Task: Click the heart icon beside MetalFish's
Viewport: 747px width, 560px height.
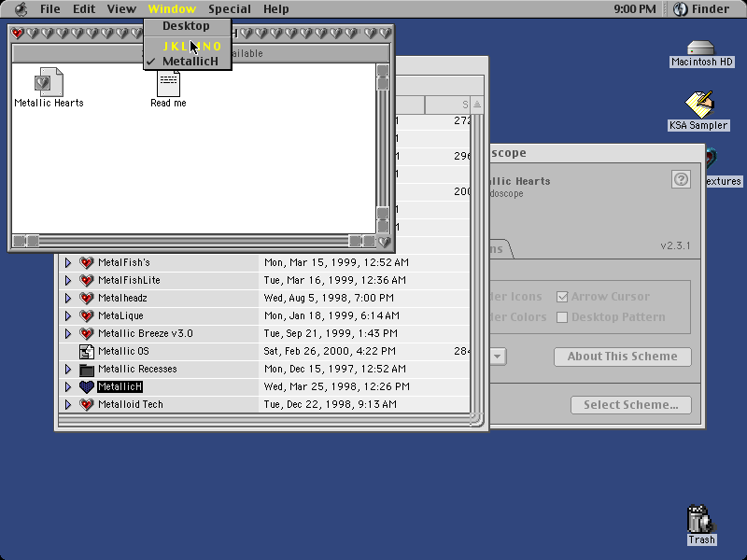Action: click(x=86, y=262)
